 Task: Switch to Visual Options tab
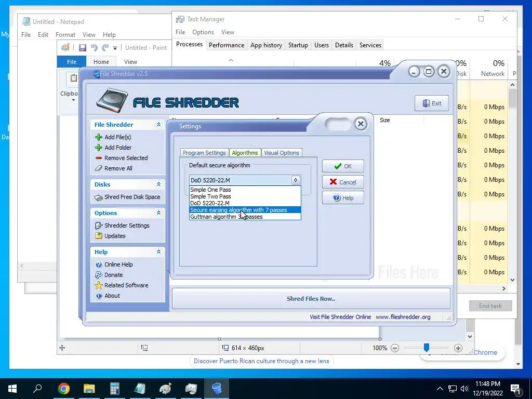tap(282, 153)
